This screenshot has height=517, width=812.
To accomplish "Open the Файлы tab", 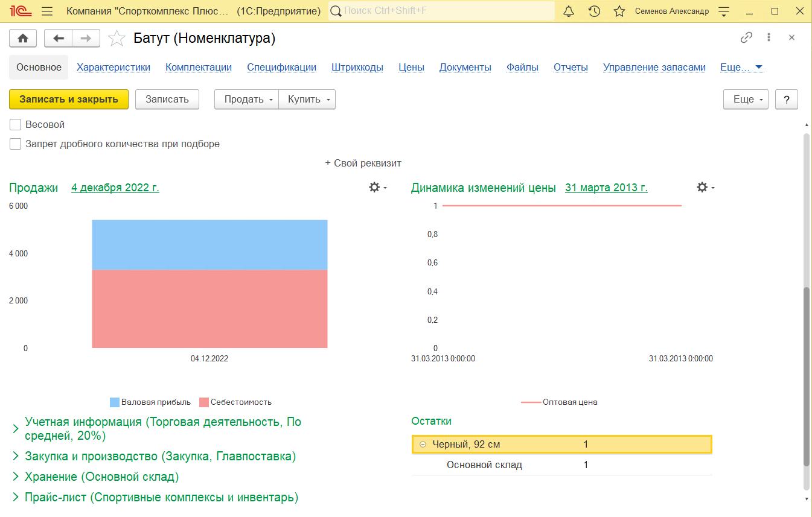I will click(x=522, y=68).
